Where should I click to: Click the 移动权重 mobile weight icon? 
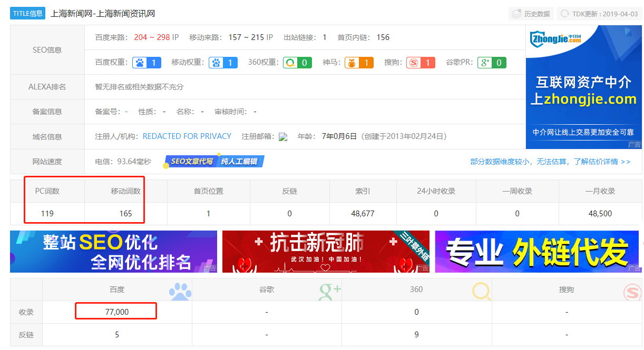click(217, 63)
